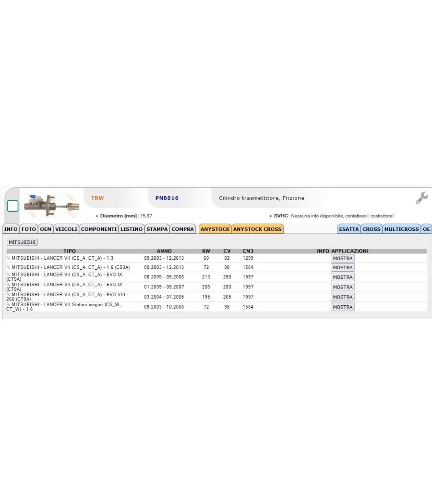Click 'MITSUBISHI - LANCER VII (CS_A, CT_A) - 1.3'

coord(62,258)
